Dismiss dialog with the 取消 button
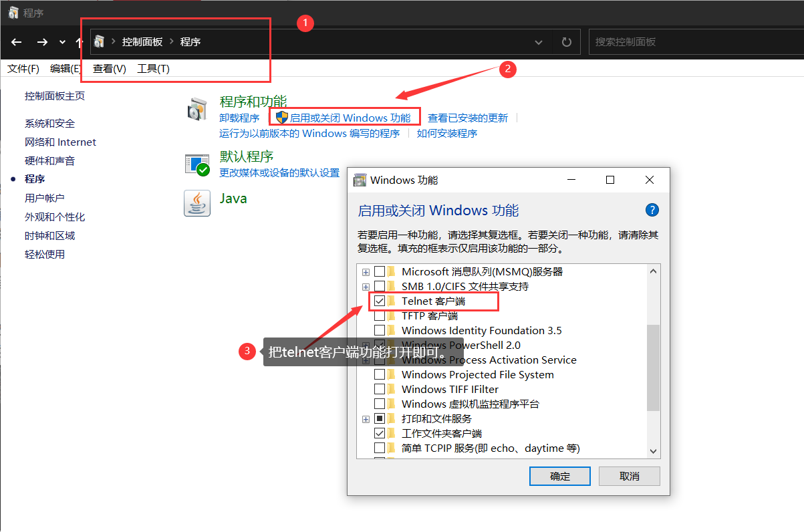804x532 pixels. (630, 476)
